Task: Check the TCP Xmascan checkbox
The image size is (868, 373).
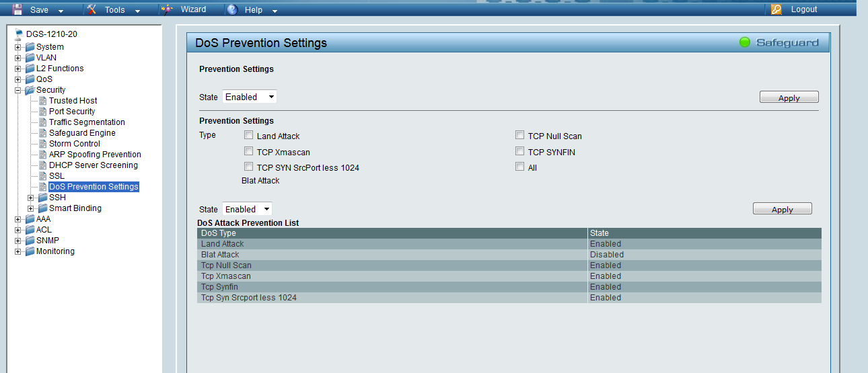Action: coord(249,151)
